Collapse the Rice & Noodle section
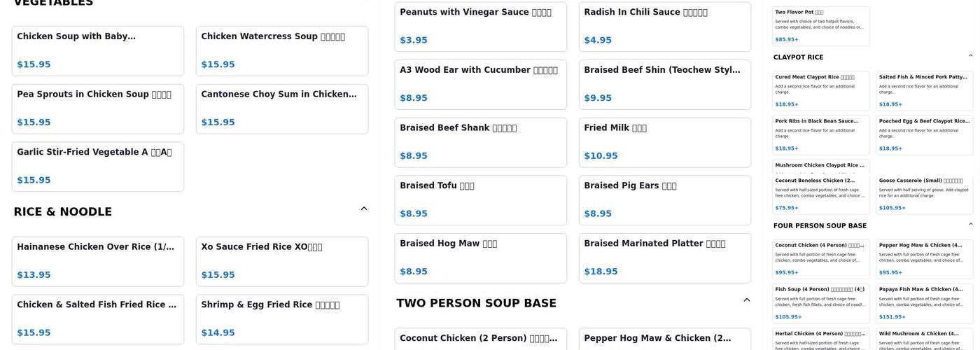The image size is (980, 350). click(x=364, y=209)
